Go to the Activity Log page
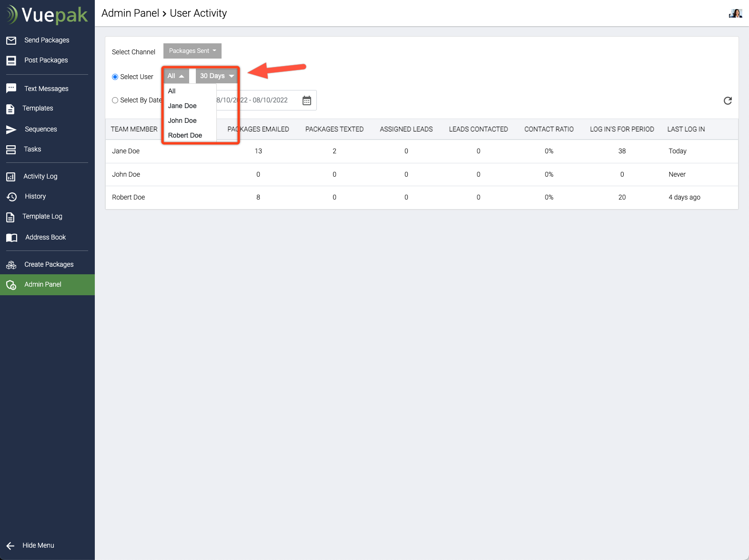The height and width of the screenshot is (560, 749). [x=40, y=176]
